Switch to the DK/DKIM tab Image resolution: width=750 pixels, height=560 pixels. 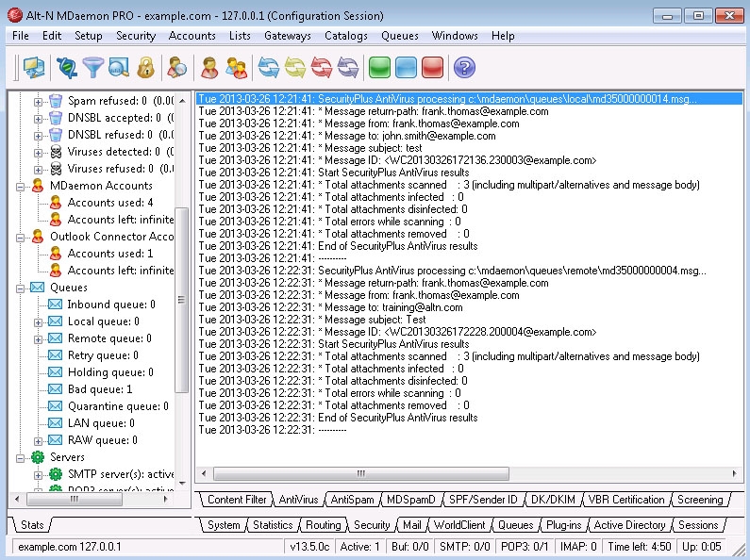554,500
